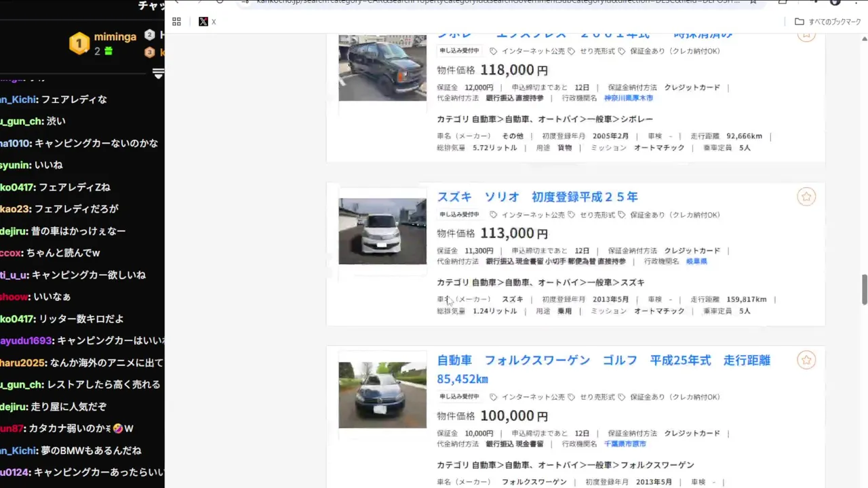Click the displacement value 1.24リットル
The height and width of the screenshot is (488, 868).
494,311
